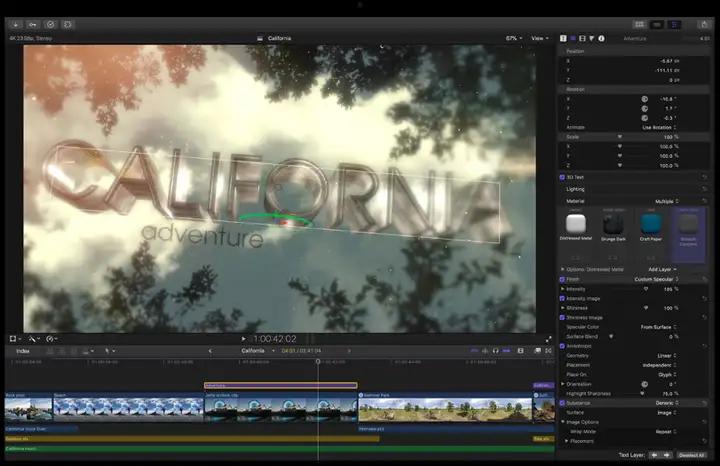Toggle the Substance checkbox
720x466 pixels.
tap(562, 403)
